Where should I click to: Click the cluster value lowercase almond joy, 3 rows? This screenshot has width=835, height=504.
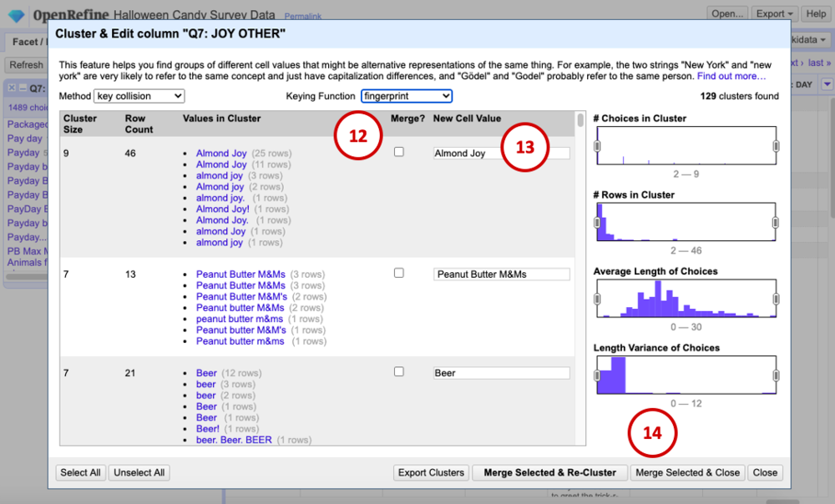[220, 175]
